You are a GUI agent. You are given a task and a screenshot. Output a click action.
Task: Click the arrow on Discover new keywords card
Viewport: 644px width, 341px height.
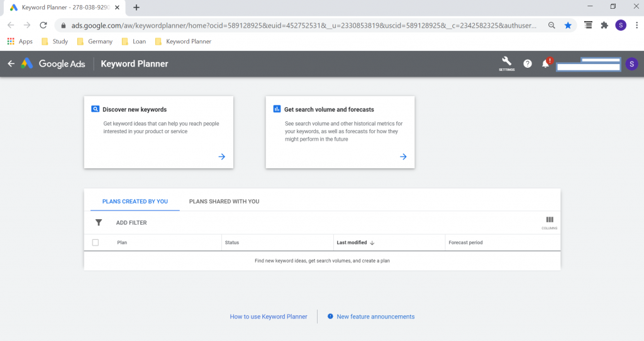coord(222,156)
